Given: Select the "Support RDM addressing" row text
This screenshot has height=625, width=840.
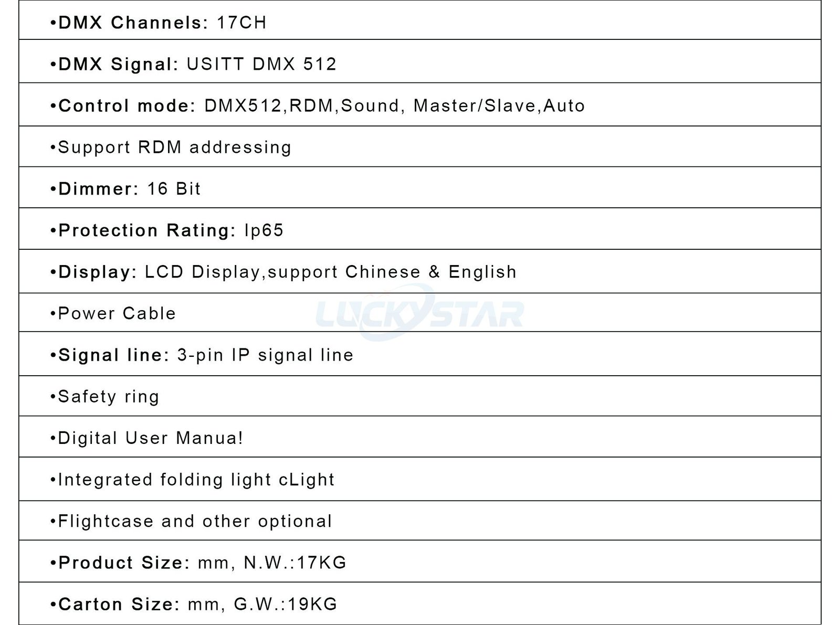Looking at the screenshot, I should tap(174, 147).
